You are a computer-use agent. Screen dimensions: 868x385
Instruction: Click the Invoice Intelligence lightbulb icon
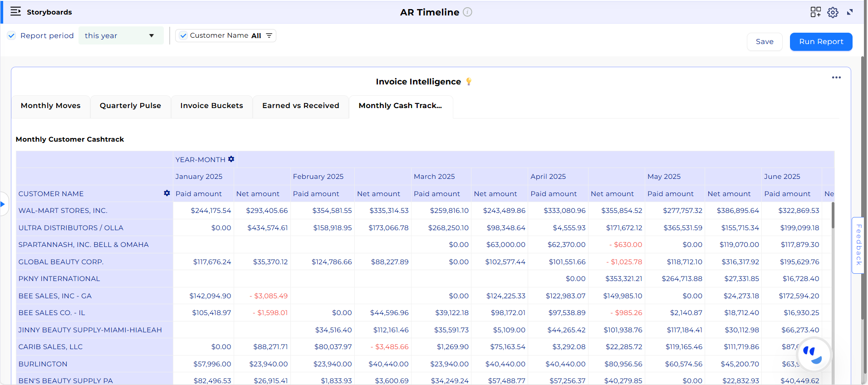pos(469,82)
